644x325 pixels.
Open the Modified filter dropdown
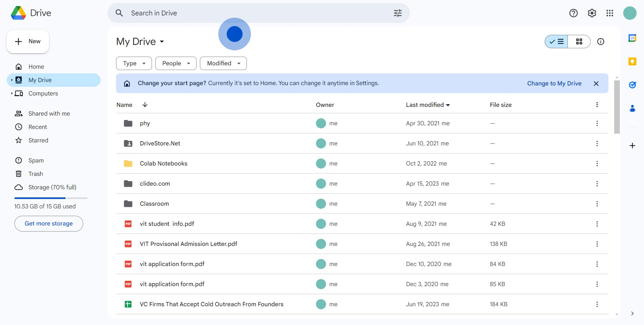(x=223, y=63)
